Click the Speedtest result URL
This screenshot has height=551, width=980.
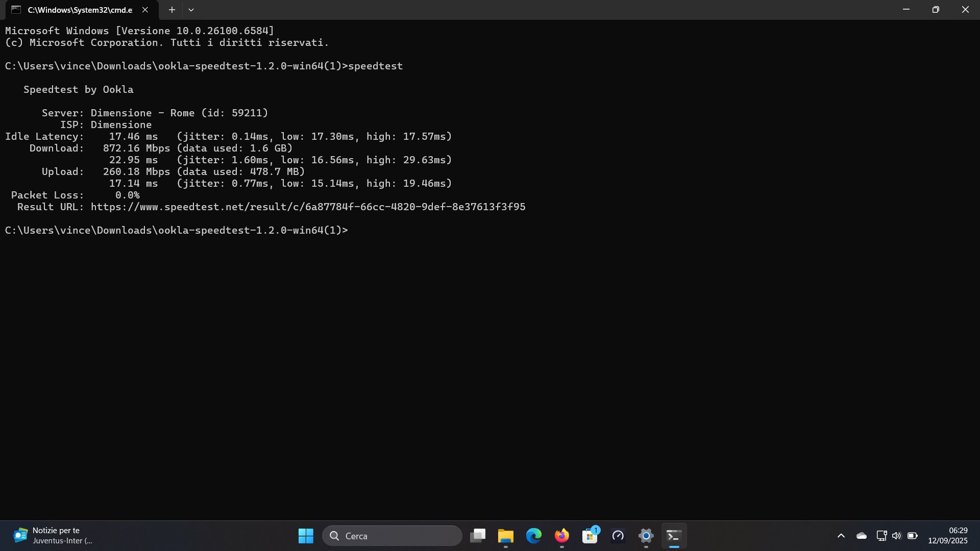coord(308,207)
